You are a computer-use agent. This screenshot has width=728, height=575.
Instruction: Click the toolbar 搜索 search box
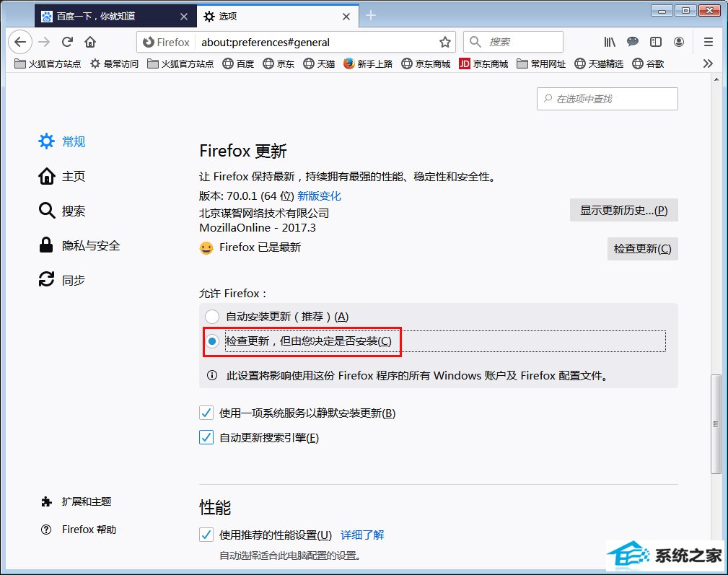(513, 43)
